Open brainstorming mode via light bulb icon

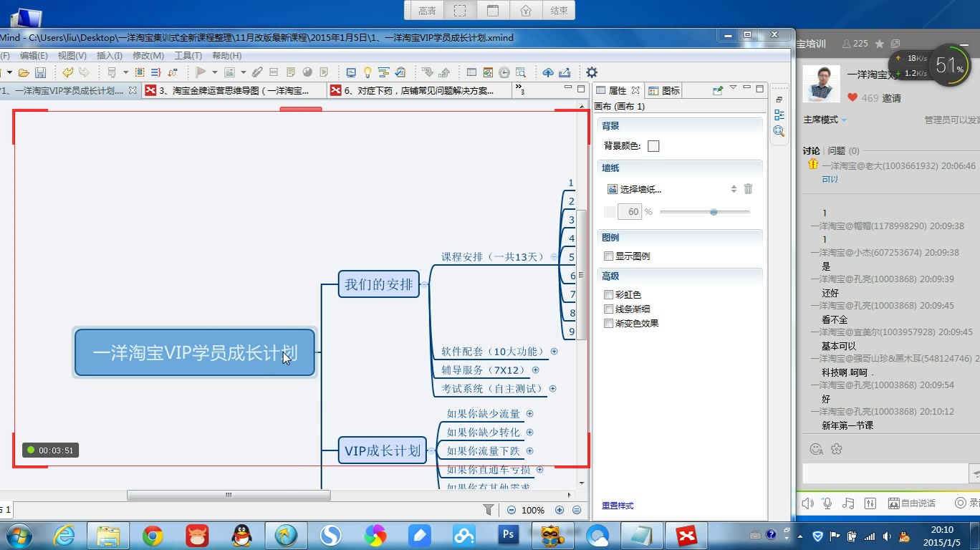click(367, 72)
